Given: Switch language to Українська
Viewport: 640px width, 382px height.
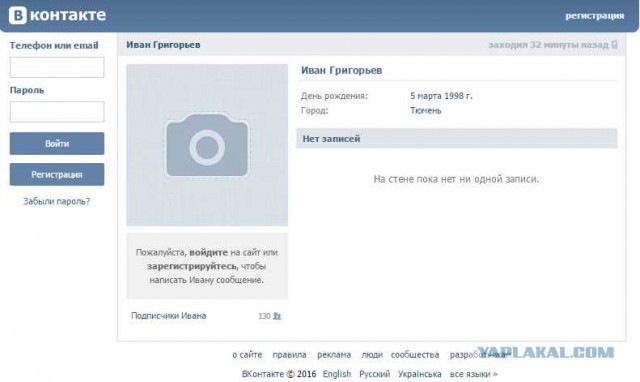Looking at the screenshot, I should 420,374.
